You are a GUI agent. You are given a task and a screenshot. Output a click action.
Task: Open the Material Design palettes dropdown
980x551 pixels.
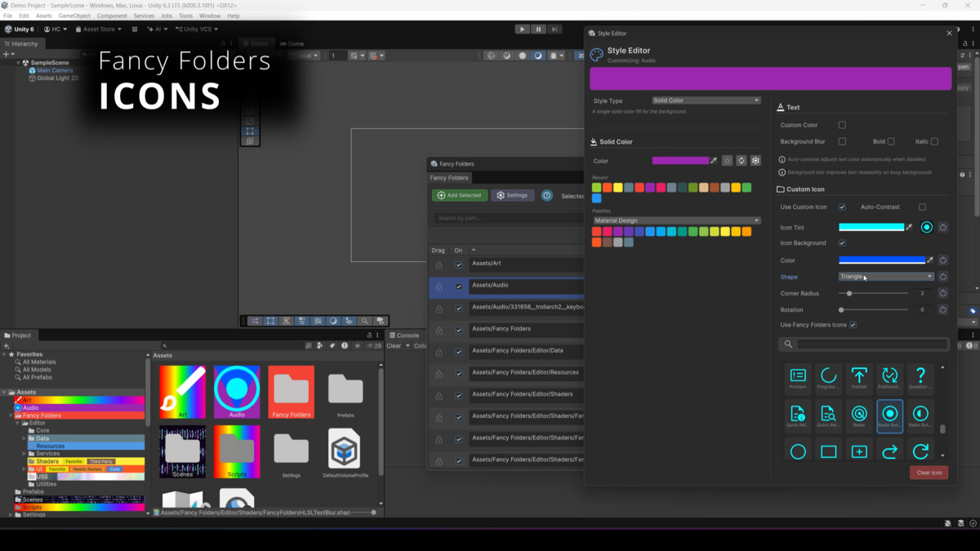676,220
